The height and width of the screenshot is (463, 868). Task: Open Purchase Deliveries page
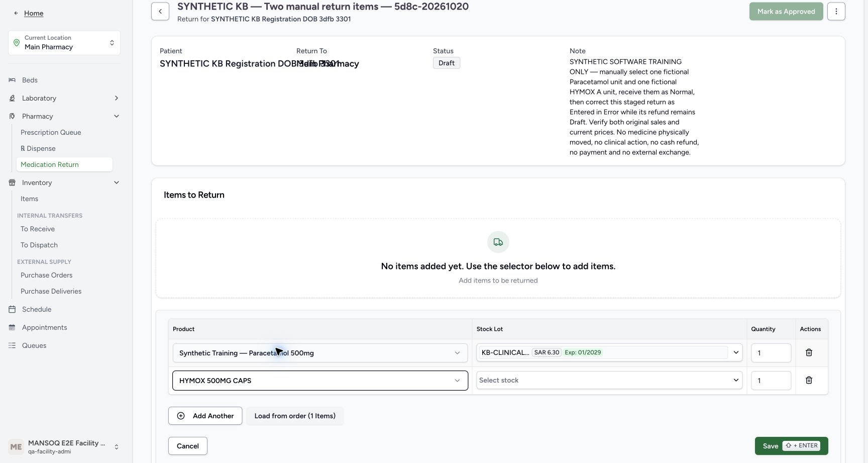pyautogui.click(x=51, y=291)
